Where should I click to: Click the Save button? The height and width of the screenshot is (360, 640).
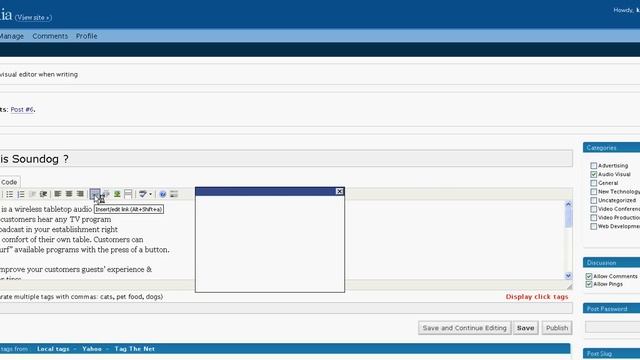pyautogui.click(x=525, y=328)
